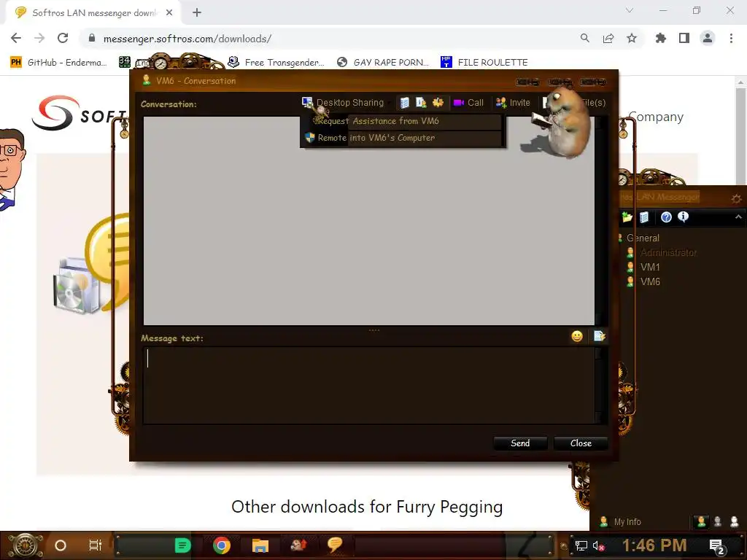The width and height of the screenshot is (747, 560).
Task: Click the network icon in system tray
Action: coord(581,545)
